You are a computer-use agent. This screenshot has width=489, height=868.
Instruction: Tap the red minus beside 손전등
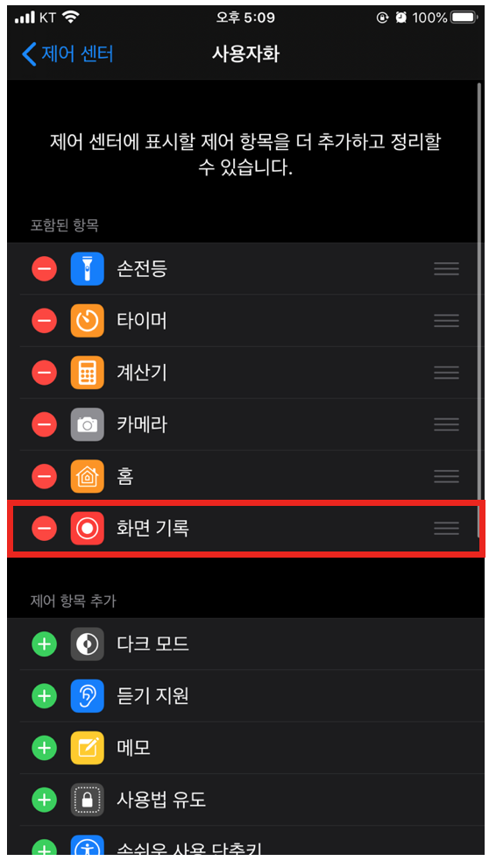[44, 269]
